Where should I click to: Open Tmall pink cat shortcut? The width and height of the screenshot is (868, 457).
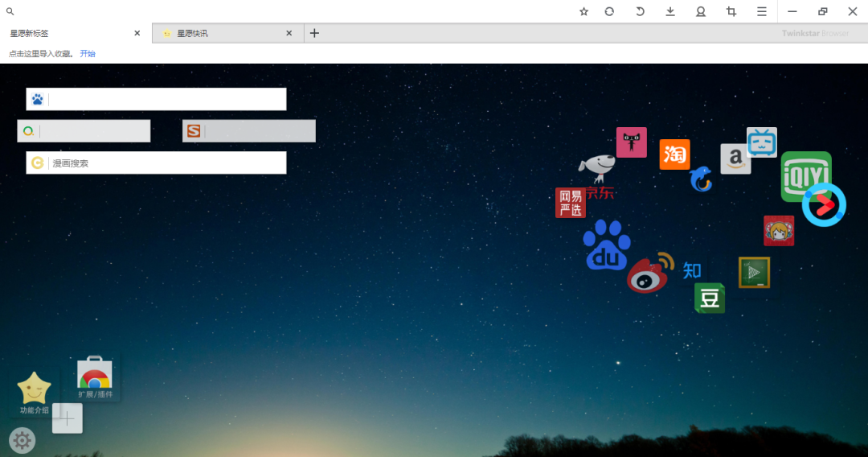pos(632,142)
